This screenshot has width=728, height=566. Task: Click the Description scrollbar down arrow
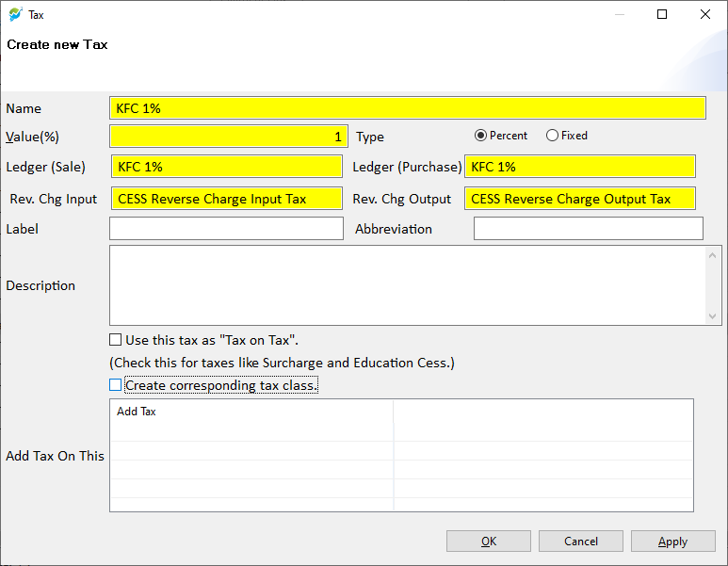point(713,316)
